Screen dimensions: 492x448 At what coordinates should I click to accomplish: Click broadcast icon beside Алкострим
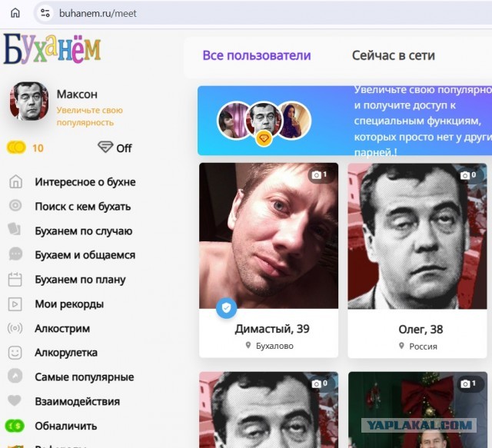click(15, 328)
